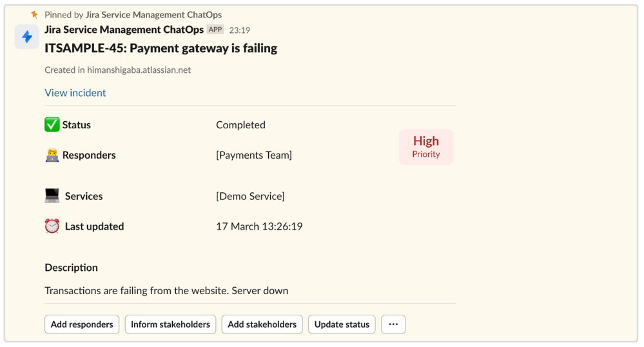The height and width of the screenshot is (347, 644).
Task: Click the orange pin icon
Action: click(x=34, y=15)
